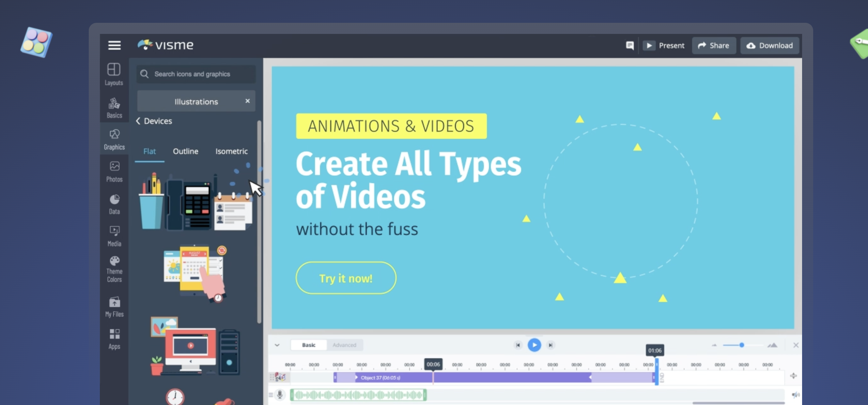Insert the office supplies and phone illustration
Screen dimensions: 868x405
(x=195, y=201)
